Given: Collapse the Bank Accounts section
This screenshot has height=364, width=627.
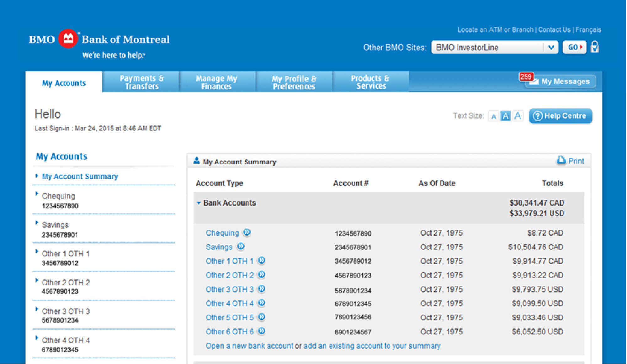Looking at the screenshot, I should click(x=199, y=203).
